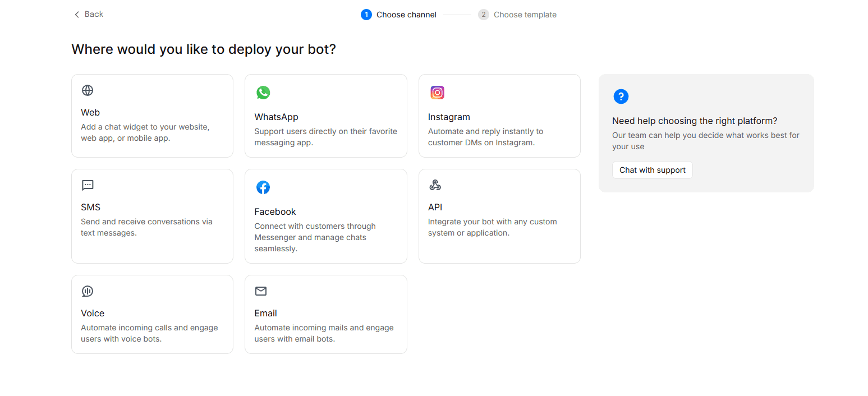Click the blue help question mark icon

[x=621, y=96]
